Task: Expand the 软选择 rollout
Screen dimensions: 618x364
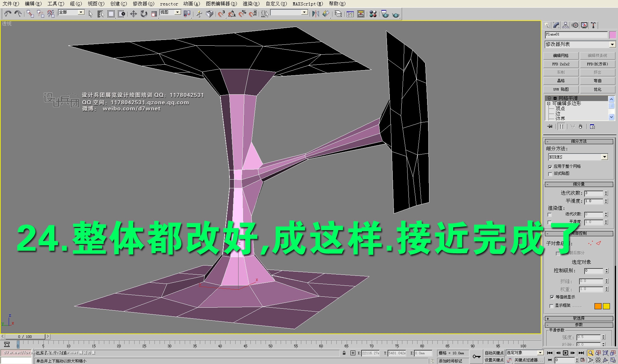Action: [x=578, y=318]
